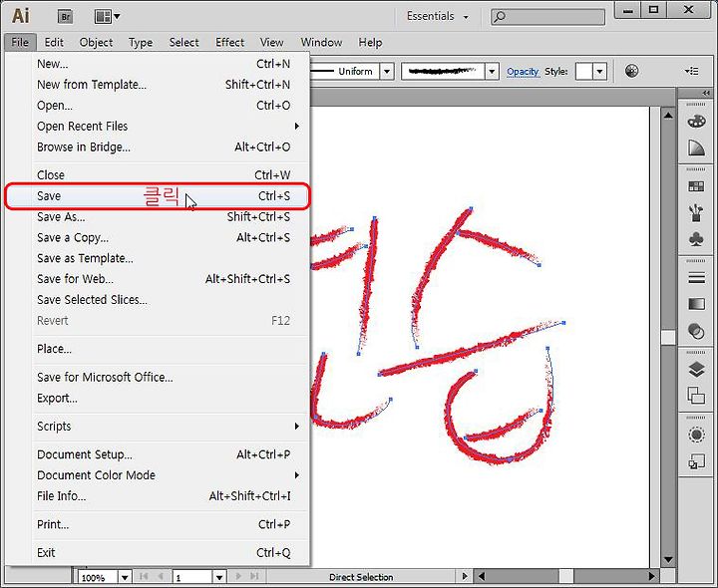Open the Appearance panel sun icon
This screenshot has width=718, height=588.
click(696, 435)
